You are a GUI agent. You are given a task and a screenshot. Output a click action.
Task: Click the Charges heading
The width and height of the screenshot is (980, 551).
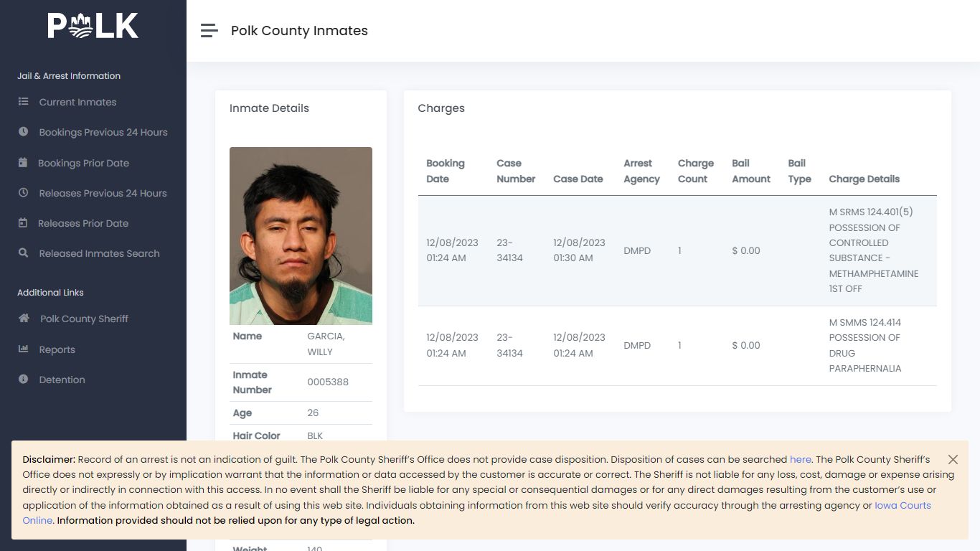pos(441,108)
